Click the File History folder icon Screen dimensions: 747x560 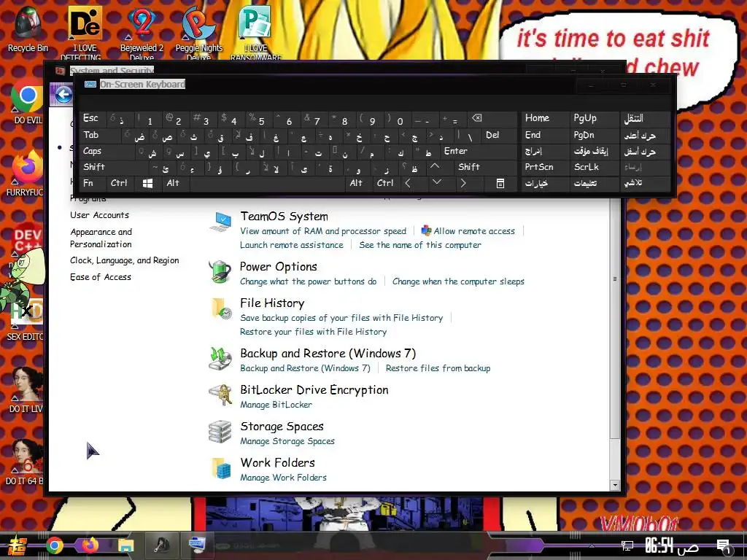[221, 308]
